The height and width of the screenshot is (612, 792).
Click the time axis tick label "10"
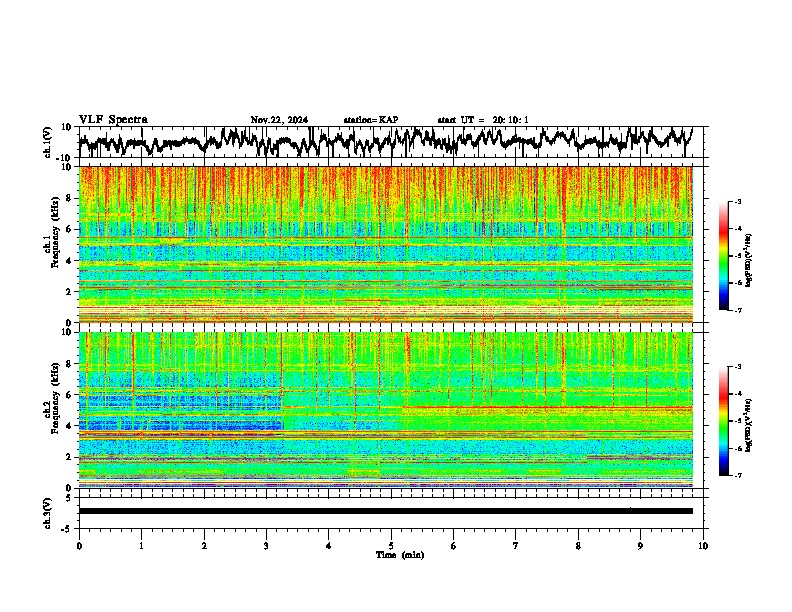coord(703,546)
